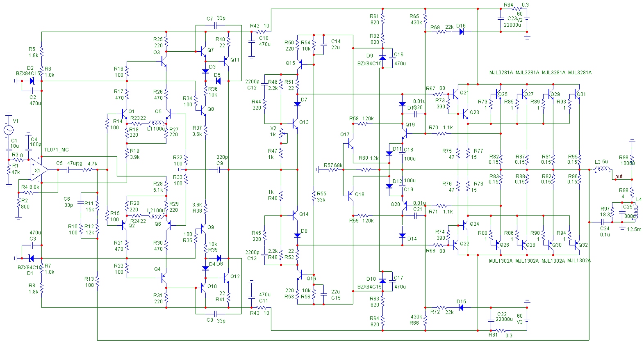Select the C7 33p capacitor label

[x=216, y=18]
